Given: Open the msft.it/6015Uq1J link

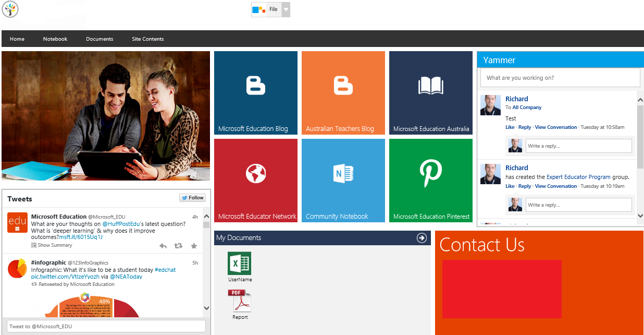Looking at the screenshot, I should click(x=80, y=237).
